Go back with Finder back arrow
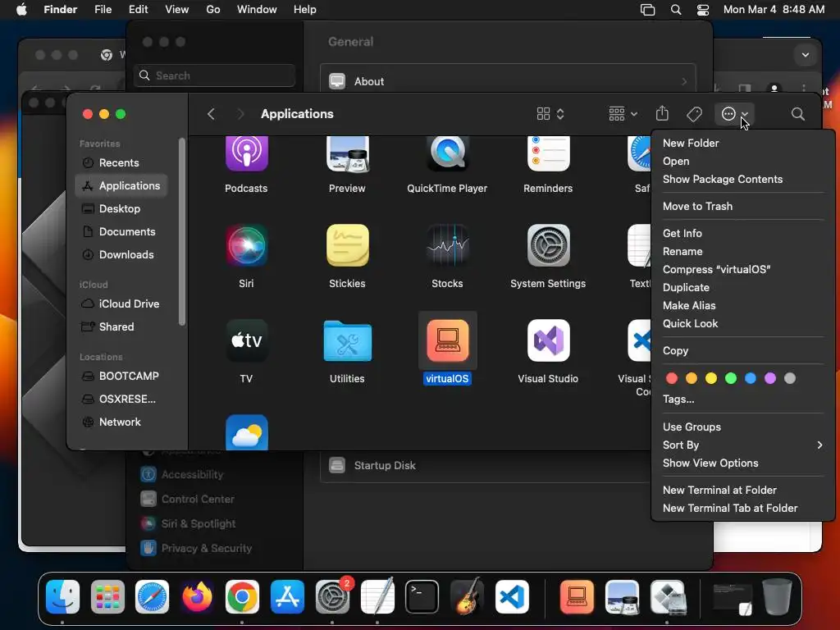The height and width of the screenshot is (630, 840). [211, 114]
